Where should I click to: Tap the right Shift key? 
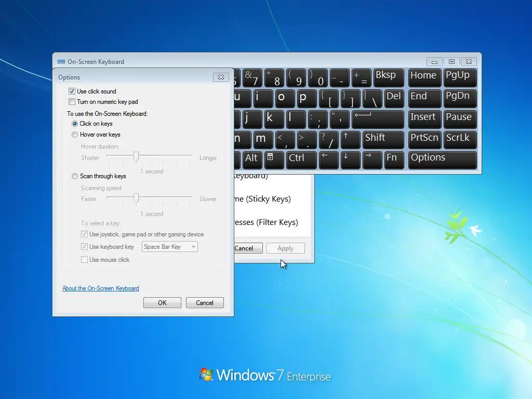(383, 140)
